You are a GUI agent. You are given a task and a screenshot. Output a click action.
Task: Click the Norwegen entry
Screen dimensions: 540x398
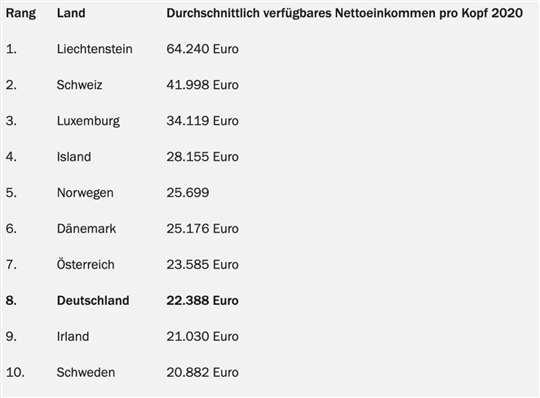(x=85, y=193)
